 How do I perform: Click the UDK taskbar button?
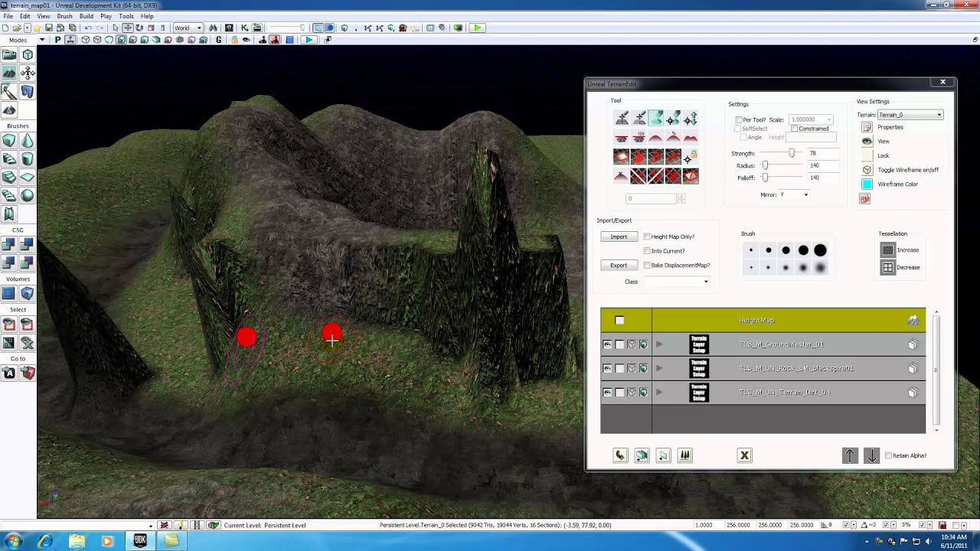(140, 540)
